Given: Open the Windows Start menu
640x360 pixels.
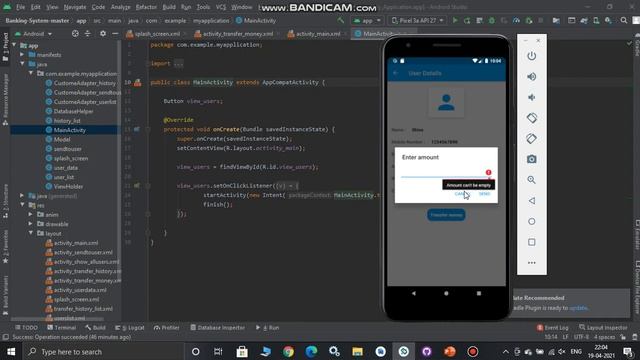Looking at the screenshot, I should point(11,351).
